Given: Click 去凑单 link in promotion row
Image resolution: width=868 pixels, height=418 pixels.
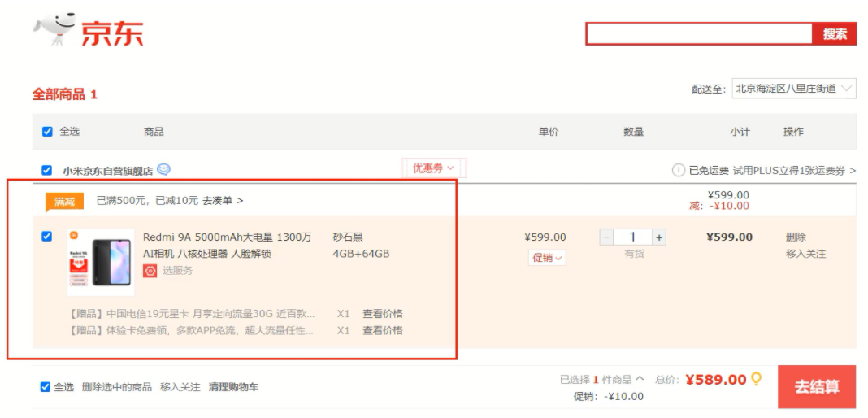Looking at the screenshot, I should (223, 200).
